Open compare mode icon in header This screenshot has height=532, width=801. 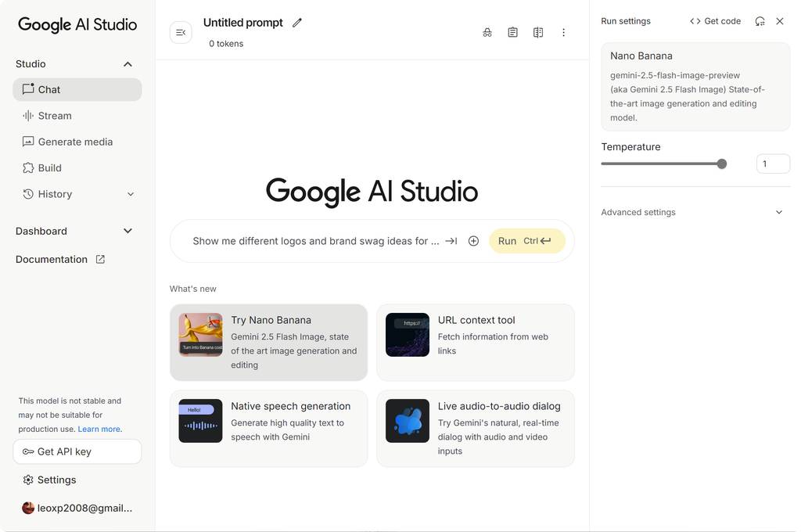click(538, 33)
